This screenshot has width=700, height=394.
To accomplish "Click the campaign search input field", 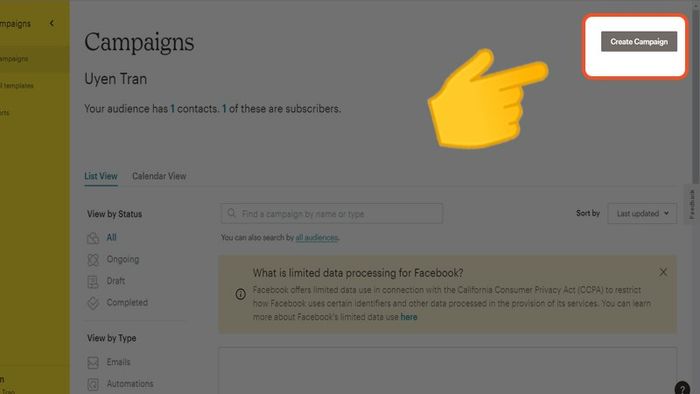I will (x=332, y=214).
